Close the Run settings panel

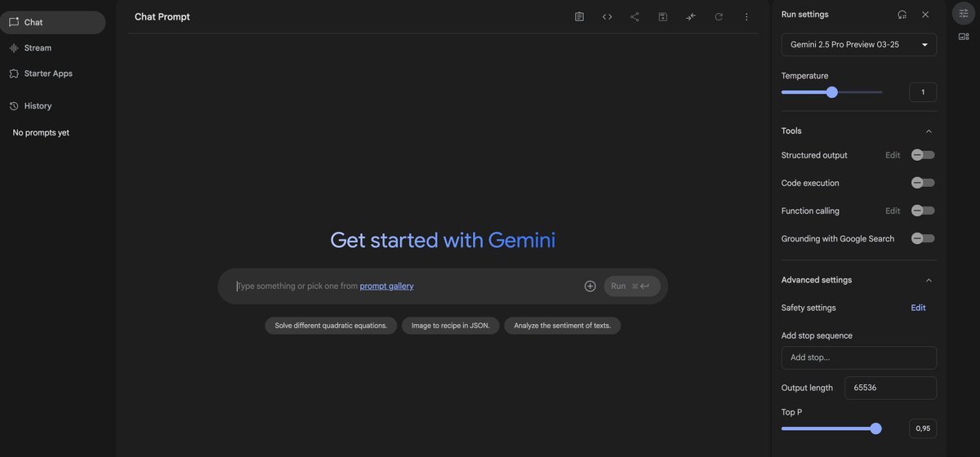coord(925,15)
